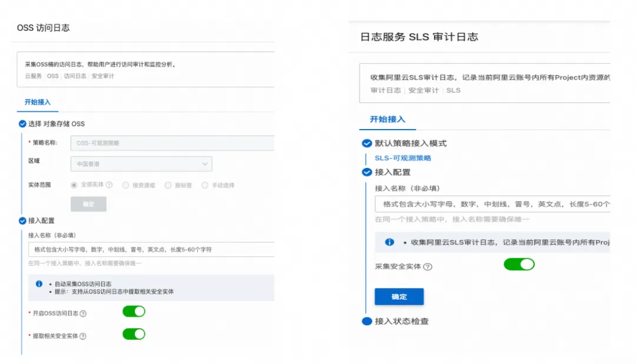Click the 云服务 tag in OSS description
Viewport: 636px width, 364px height.
(33, 76)
